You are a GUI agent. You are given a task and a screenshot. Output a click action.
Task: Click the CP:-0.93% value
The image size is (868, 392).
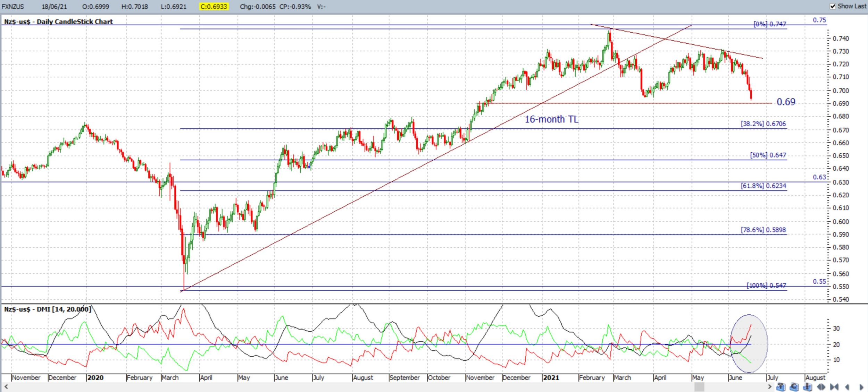coord(295,7)
